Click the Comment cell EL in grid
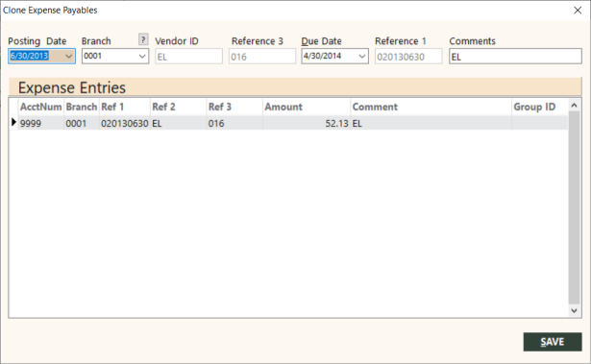591x364 pixels. 431,123
